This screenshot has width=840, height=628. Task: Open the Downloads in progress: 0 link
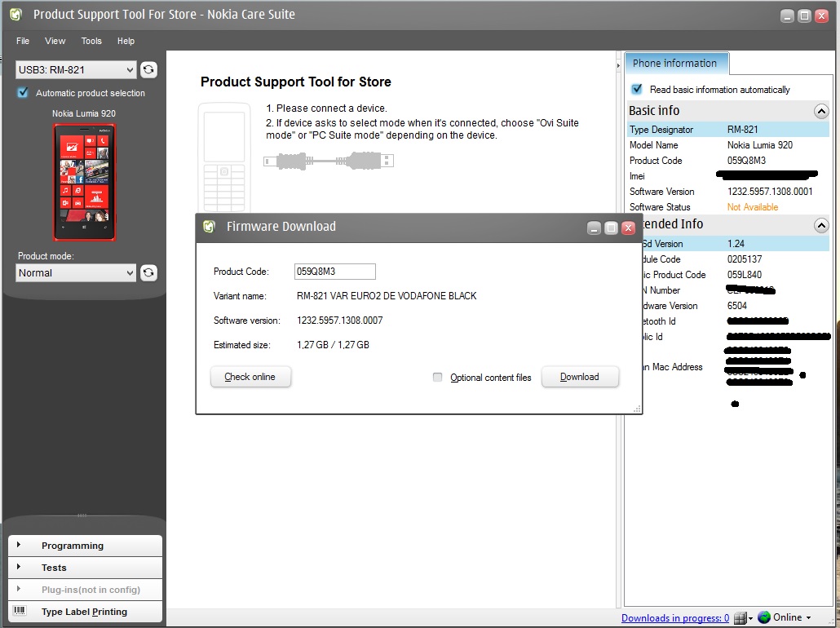[x=675, y=618]
